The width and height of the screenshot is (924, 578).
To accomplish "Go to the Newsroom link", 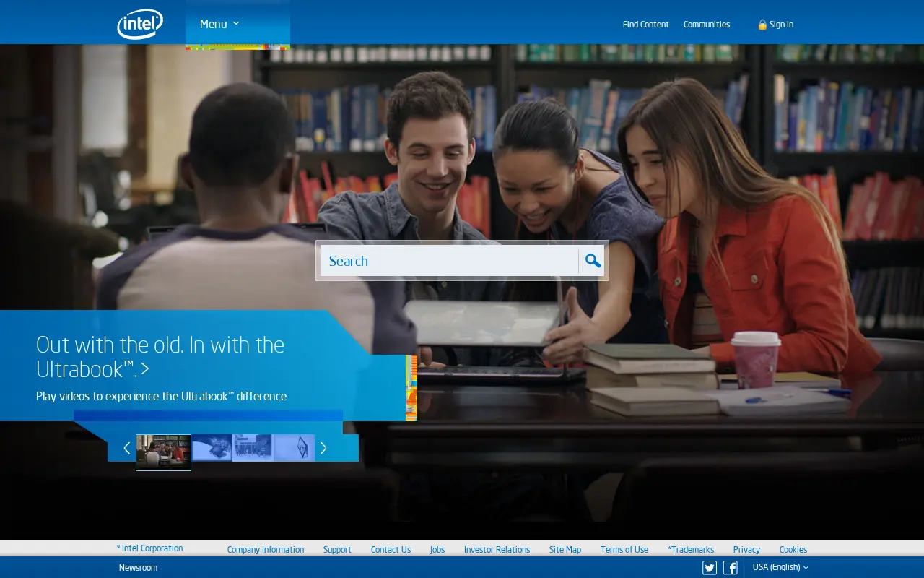I will point(138,568).
